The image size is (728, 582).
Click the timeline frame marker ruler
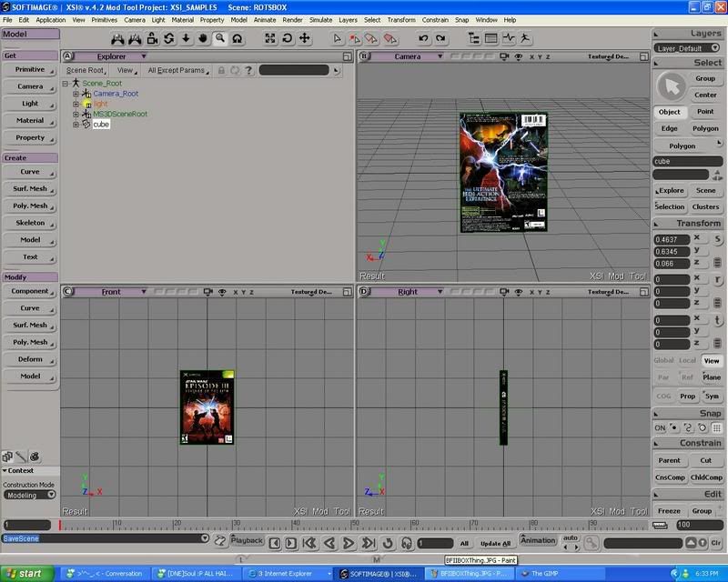353,525
